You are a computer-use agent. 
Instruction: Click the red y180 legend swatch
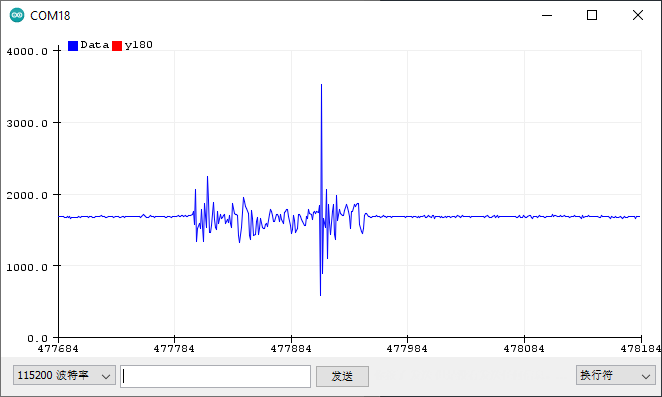tap(117, 46)
